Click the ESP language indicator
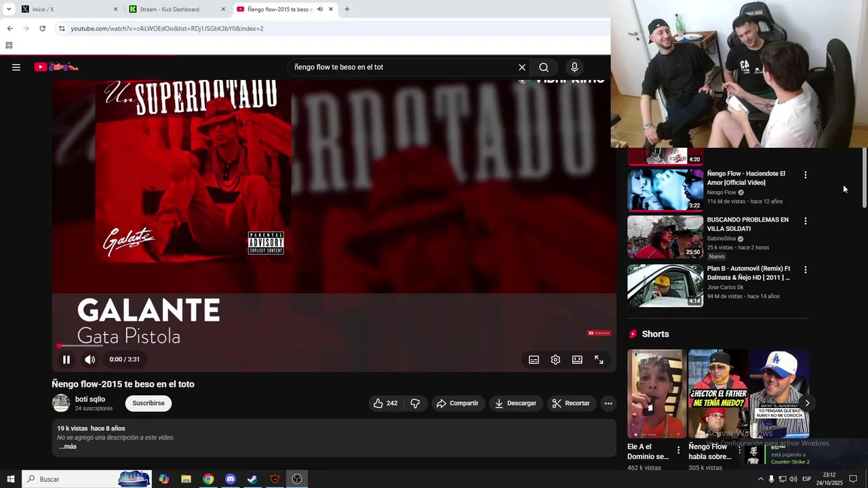Screen dimensions: 868x488 (806, 479)
